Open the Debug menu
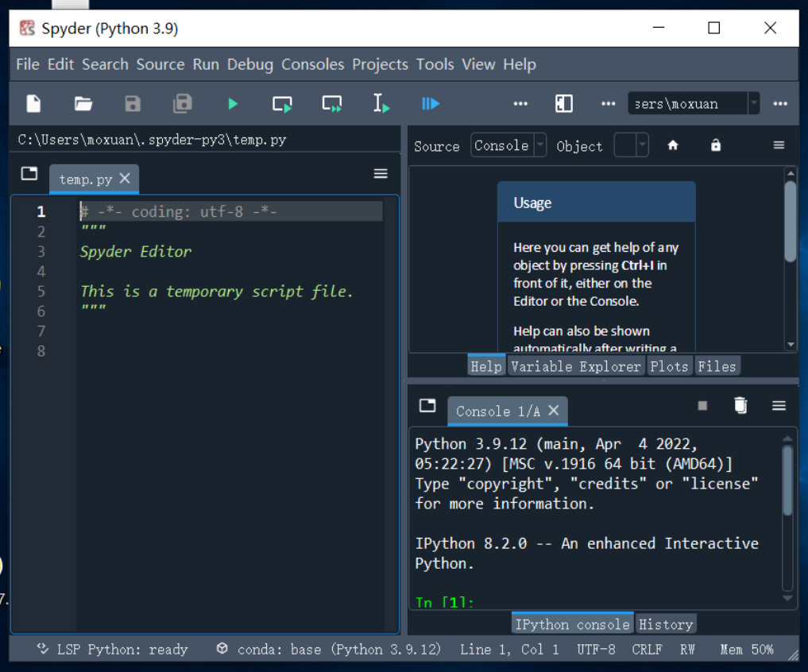808x672 pixels. click(250, 64)
